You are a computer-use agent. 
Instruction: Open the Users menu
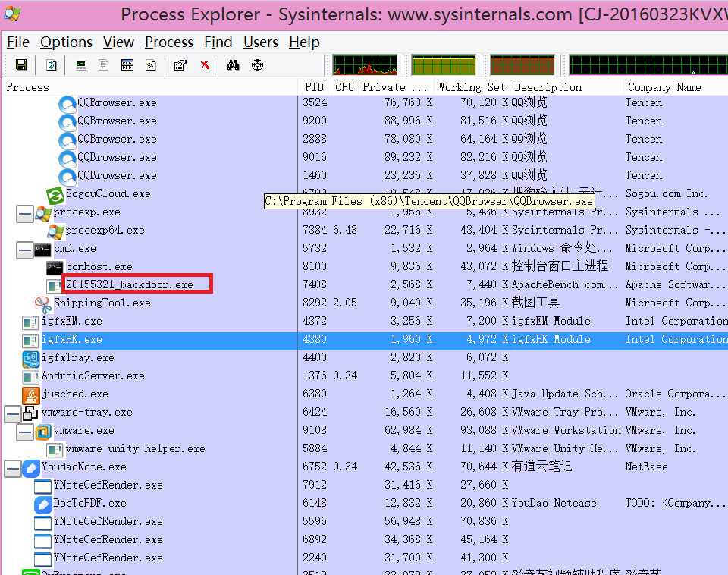pos(260,42)
